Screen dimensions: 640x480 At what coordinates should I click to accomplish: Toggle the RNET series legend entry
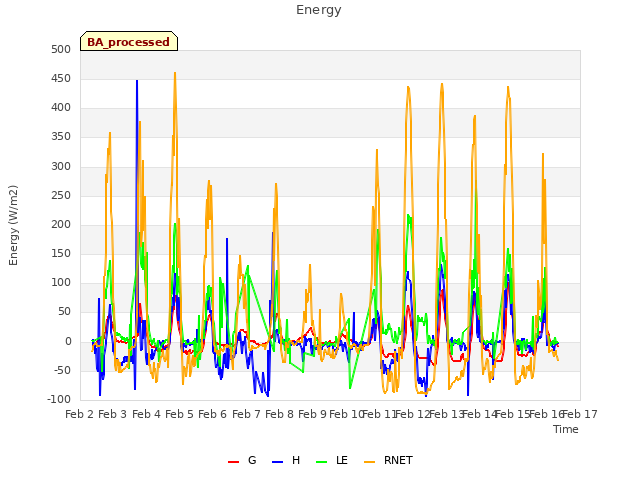point(388,460)
